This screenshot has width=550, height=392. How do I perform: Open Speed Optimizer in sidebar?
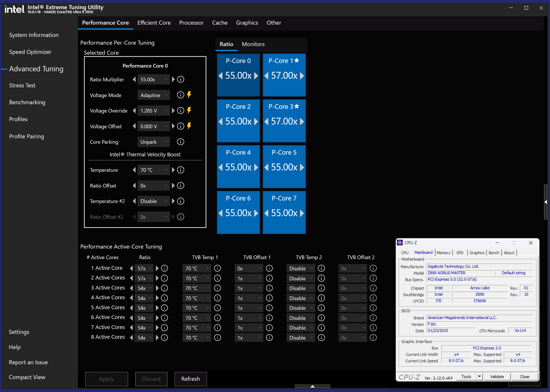(30, 52)
